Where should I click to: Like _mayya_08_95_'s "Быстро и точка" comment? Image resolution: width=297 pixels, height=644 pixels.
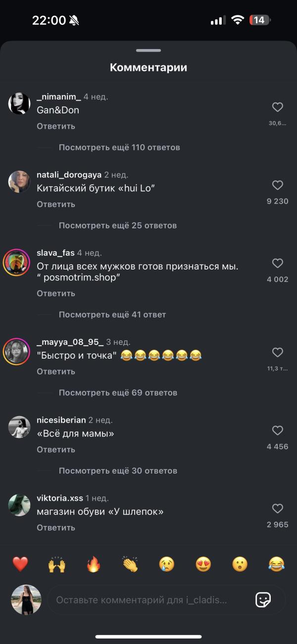[x=278, y=352]
